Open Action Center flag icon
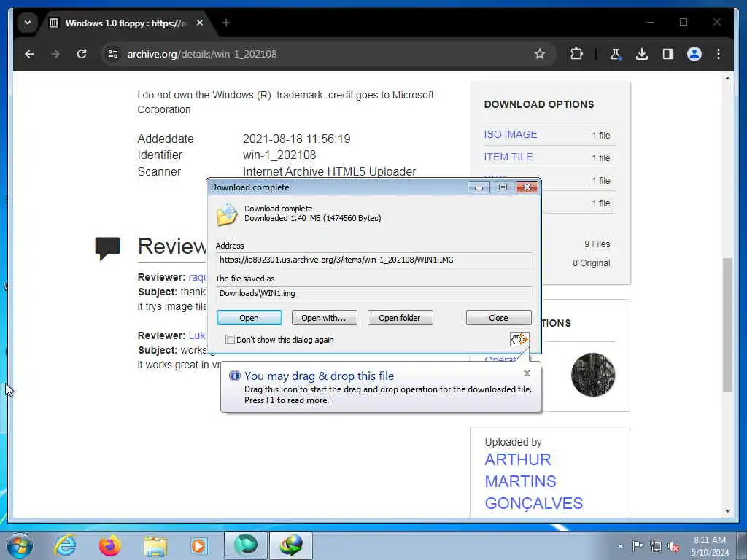 pos(638,545)
